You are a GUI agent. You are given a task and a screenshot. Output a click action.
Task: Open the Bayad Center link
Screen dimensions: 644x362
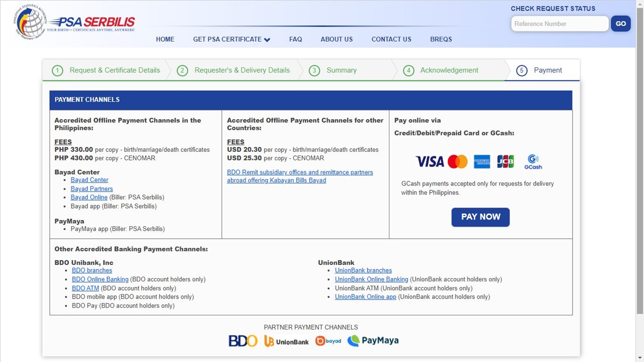coord(90,180)
